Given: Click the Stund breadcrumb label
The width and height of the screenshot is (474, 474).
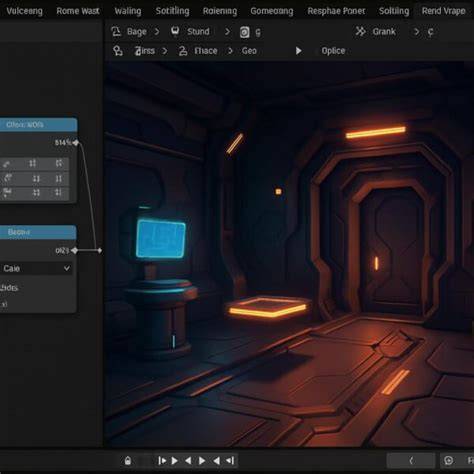Looking at the screenshot, I should pos(198,32).
